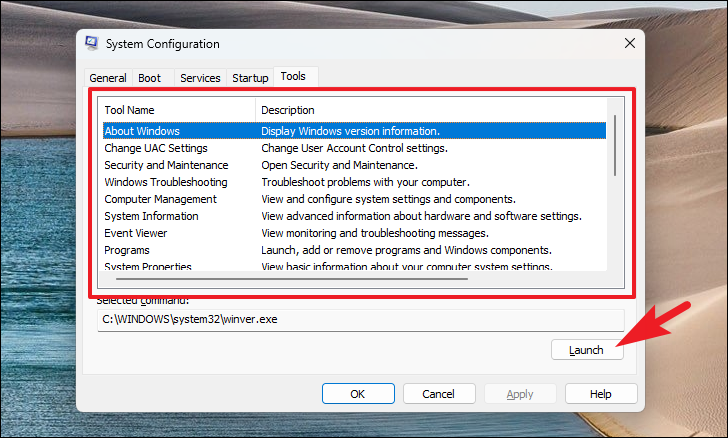This screenshot has width=728, height=438.
Task: Click 'Display Windows version information.' description
Action: tap(351, 131)
